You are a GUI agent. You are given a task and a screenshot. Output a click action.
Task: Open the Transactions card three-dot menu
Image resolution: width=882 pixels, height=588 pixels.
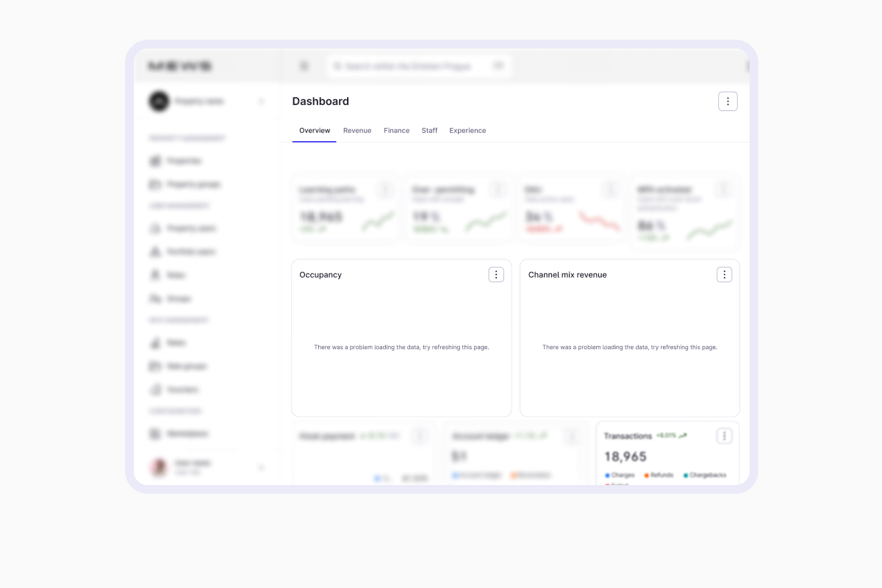pos(724,436)
